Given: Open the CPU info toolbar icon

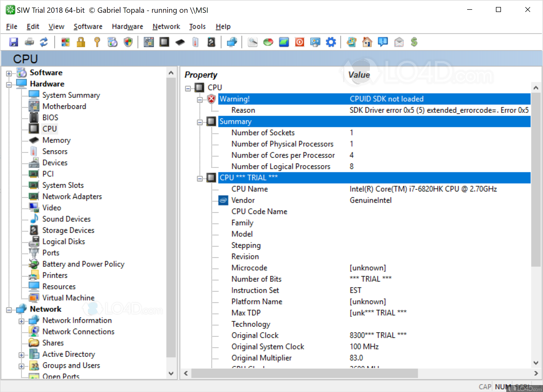Looking at the screenshot, I should point(164,42).
